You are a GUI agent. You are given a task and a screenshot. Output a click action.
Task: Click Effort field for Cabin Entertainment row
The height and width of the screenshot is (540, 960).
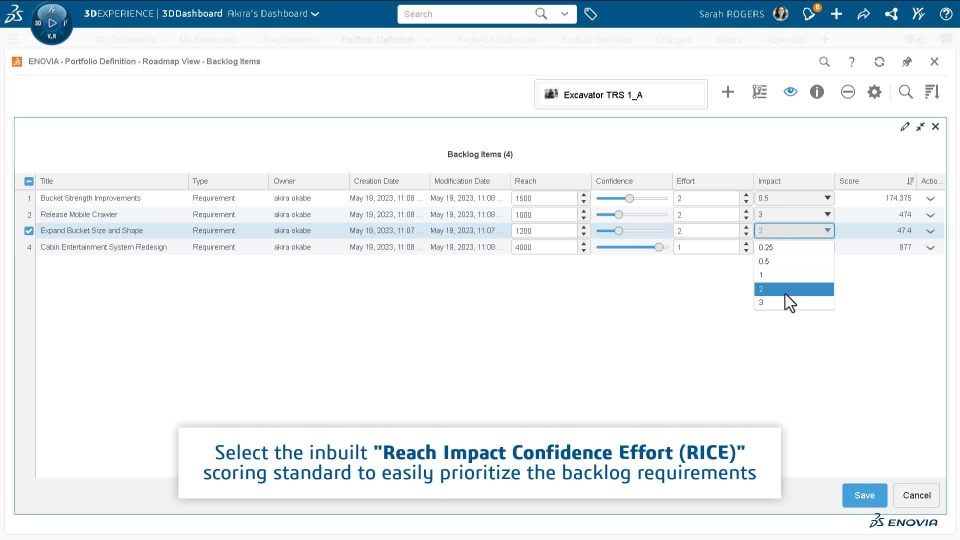point(707,247)
